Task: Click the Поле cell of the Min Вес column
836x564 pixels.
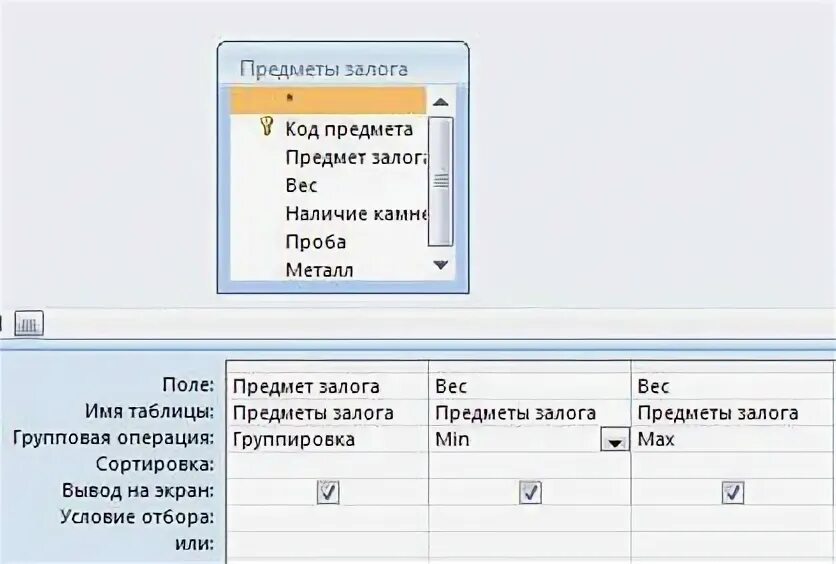Action: coord(529,386)
